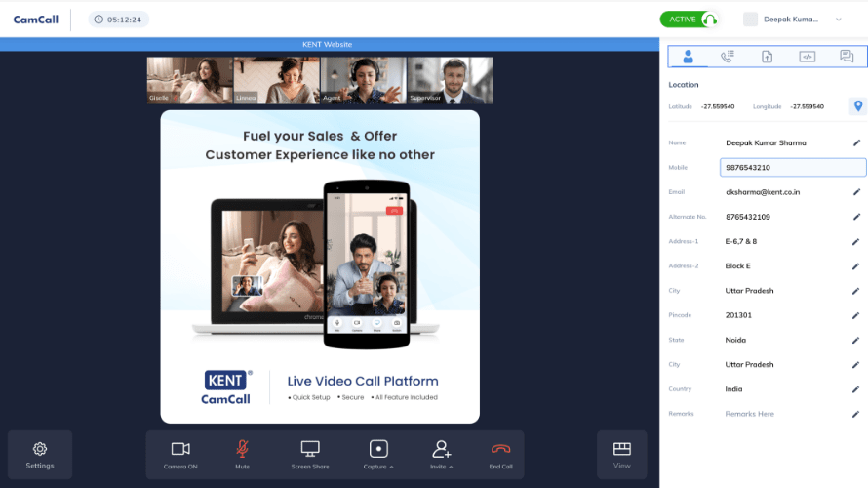Click the KENT Website title bar
The image size is (868, 488).
coord(330,44)
